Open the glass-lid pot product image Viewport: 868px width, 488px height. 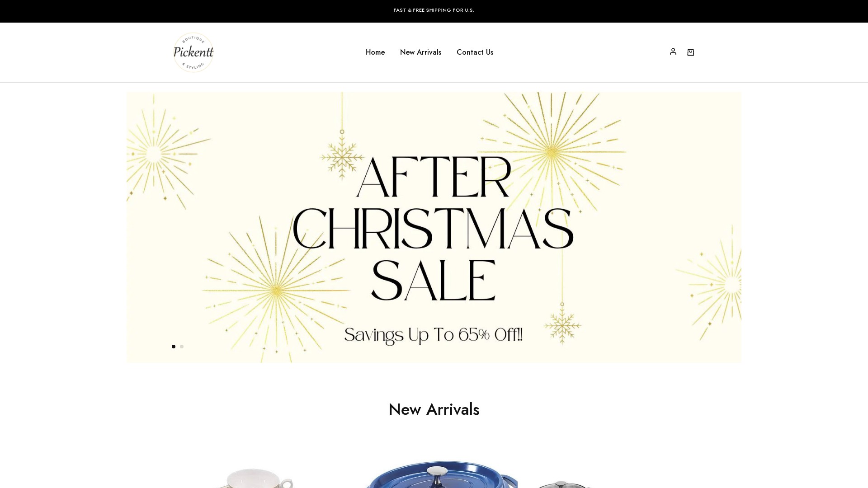[x=563, y=483]
